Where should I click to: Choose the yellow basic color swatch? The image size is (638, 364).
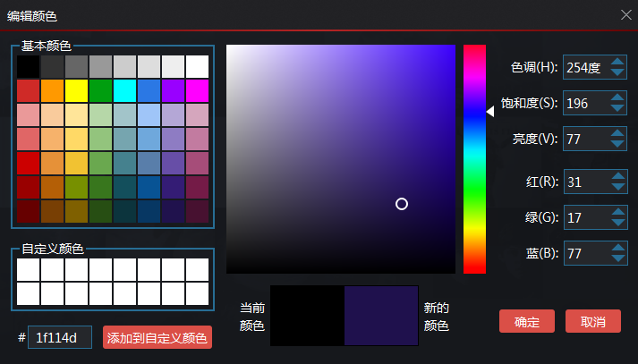(x=76, y=90)
